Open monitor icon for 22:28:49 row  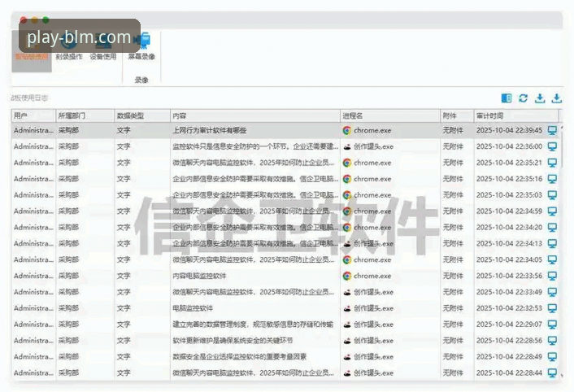(552, 356)
